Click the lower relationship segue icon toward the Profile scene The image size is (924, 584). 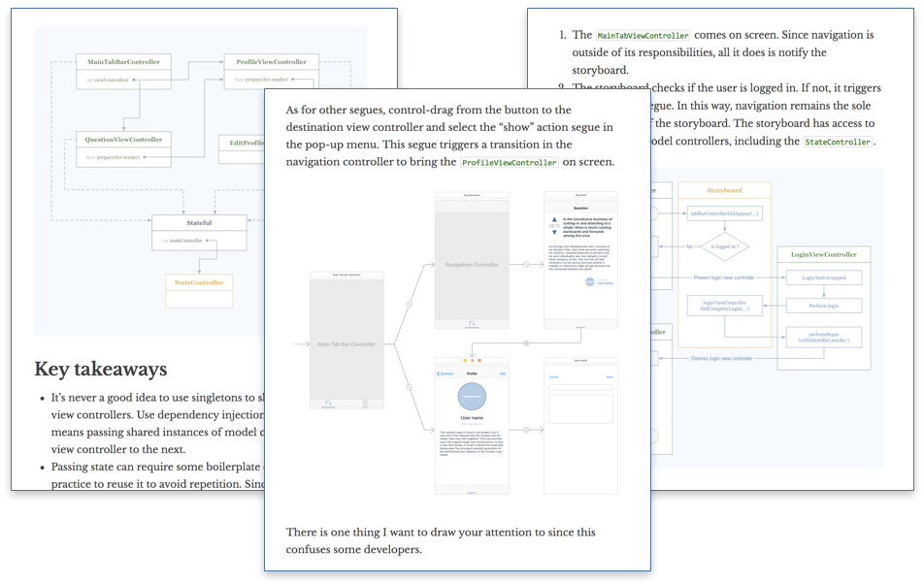409,387
